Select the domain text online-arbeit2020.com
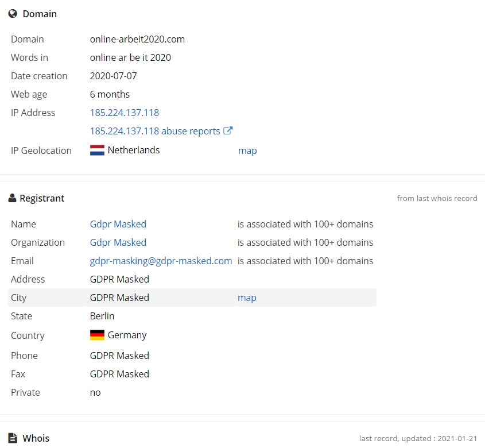The image size is (485, 448). pos(137,39)
